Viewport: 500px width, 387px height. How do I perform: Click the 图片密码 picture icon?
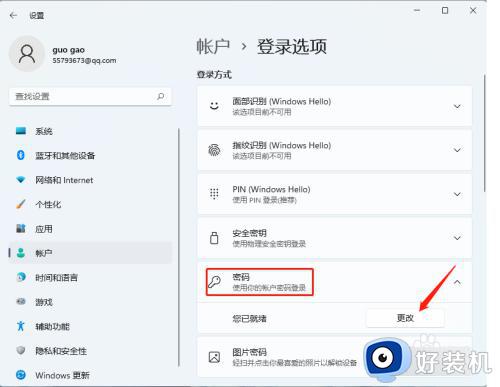click(214, 357)
